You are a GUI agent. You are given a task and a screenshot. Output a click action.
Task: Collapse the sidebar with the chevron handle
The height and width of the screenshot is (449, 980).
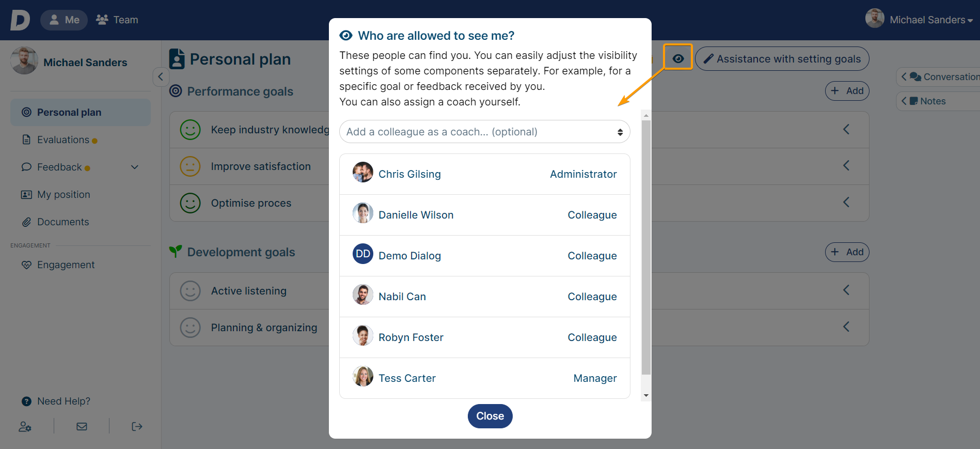(161, 77)
